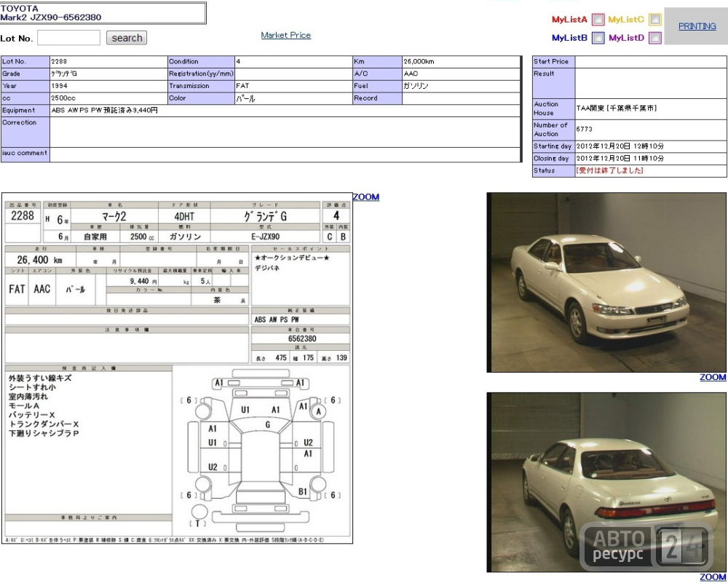
Task: Select the Auction House value TAA
Action: coord(617,108)
